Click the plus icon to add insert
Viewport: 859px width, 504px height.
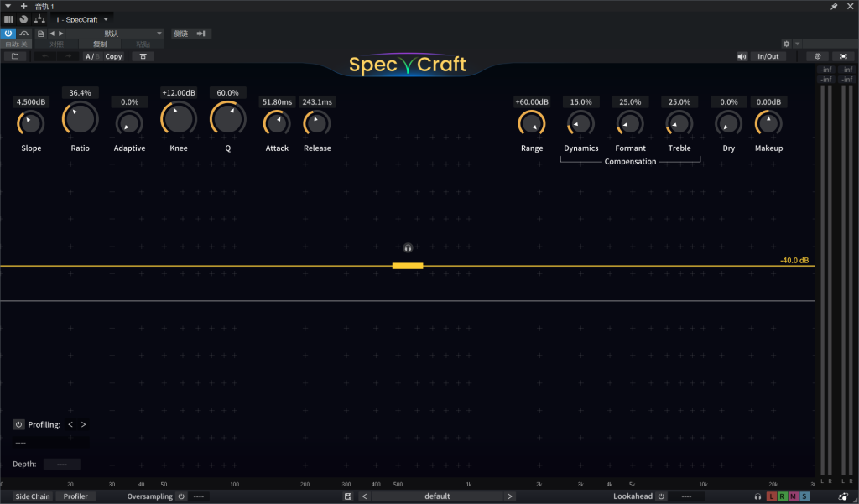(x=23, y=6)
